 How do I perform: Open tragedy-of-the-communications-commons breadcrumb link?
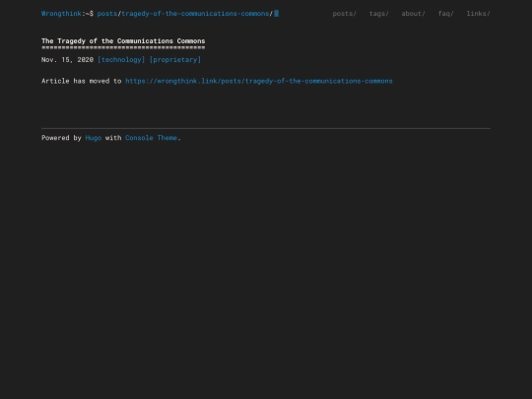(x=195, y=14)
